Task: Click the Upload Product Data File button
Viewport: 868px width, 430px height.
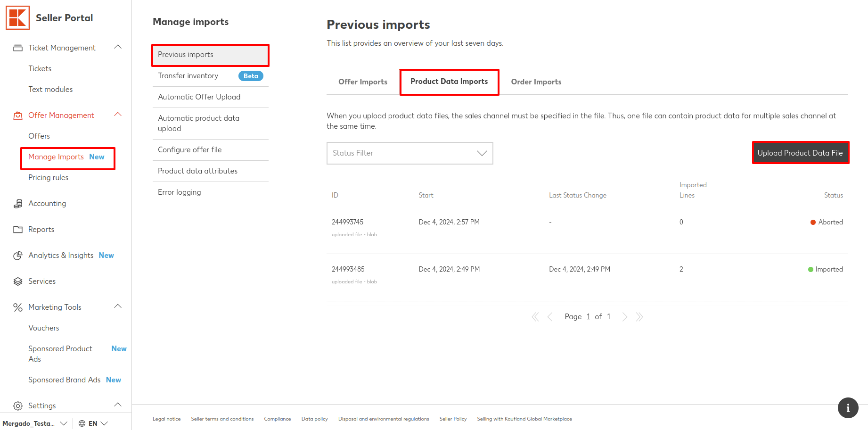Action: (x=800, y=153)
